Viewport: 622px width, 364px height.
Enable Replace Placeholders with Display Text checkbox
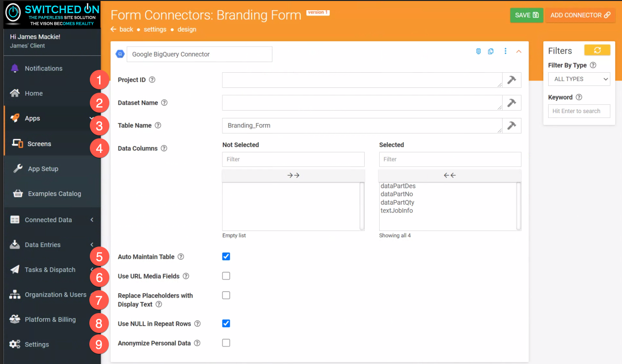[226, 295]
